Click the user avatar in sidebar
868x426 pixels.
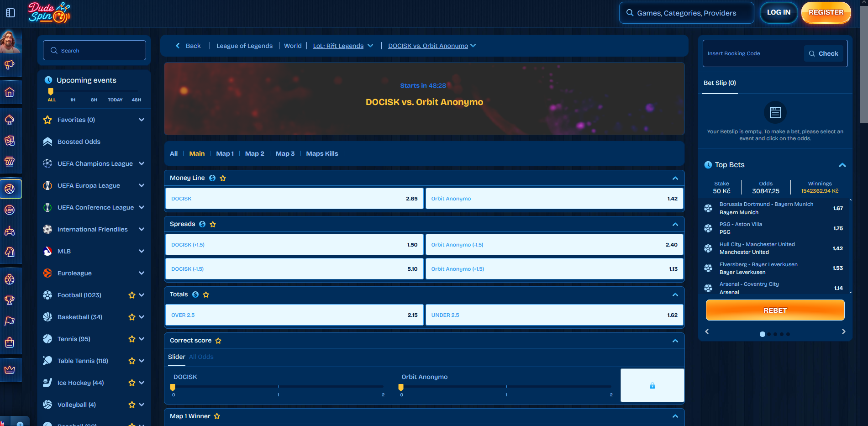(x=10, y=42)
